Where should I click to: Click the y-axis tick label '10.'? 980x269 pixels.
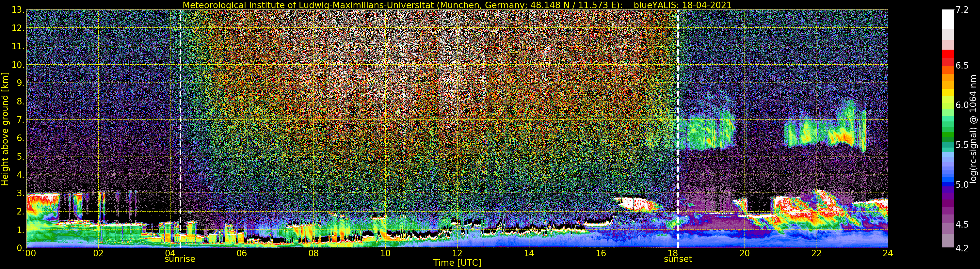(18, 65)
